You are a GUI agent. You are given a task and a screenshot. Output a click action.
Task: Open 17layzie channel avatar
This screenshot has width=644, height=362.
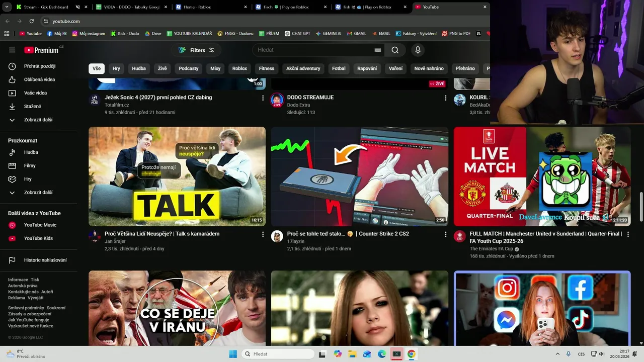277,236
